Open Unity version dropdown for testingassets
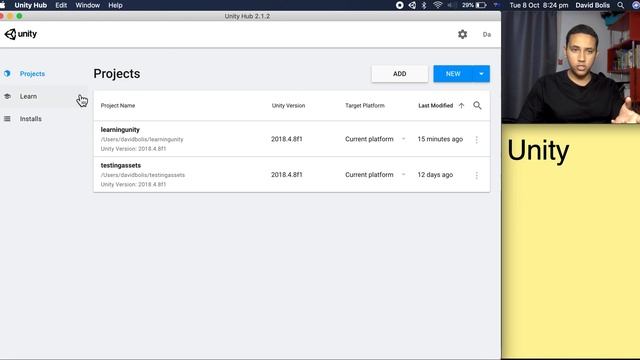 (287, 175)
